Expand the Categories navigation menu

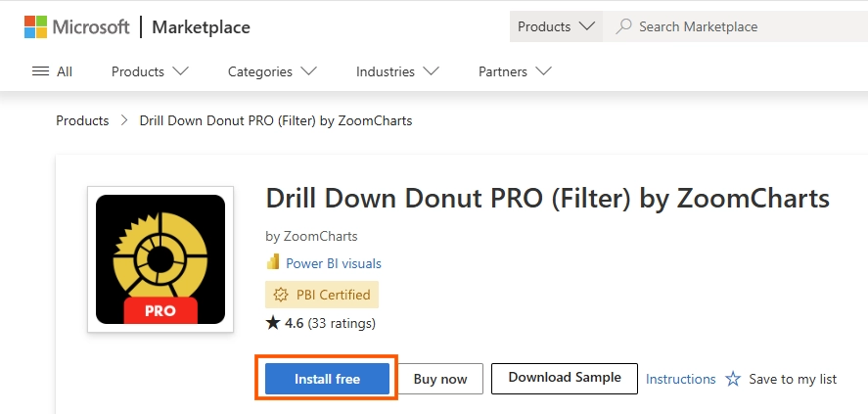pyautogui.click(x=272, y=71)
